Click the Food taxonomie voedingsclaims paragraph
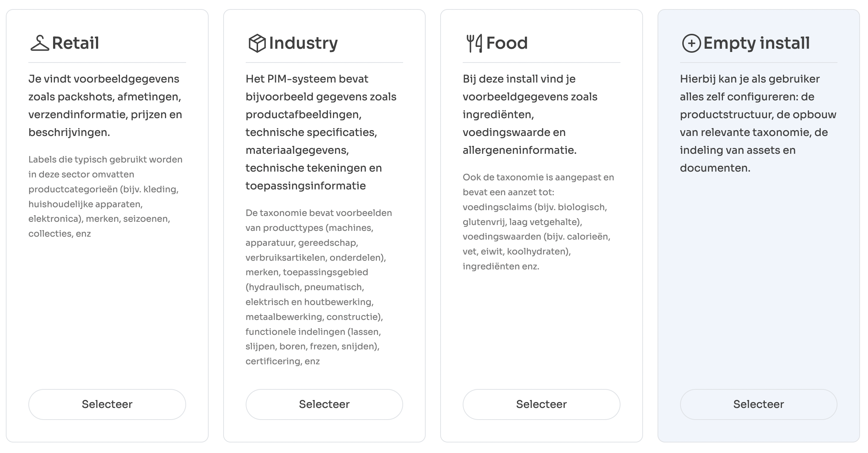 538,222
